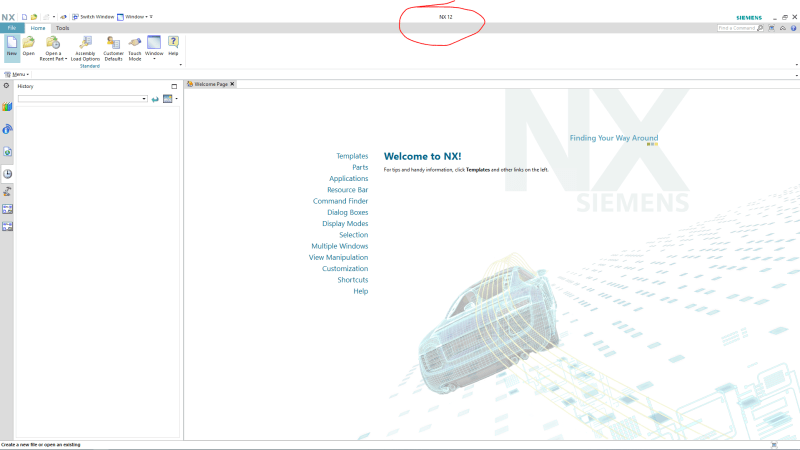Open the dropdown beside History view style icon

177,99
